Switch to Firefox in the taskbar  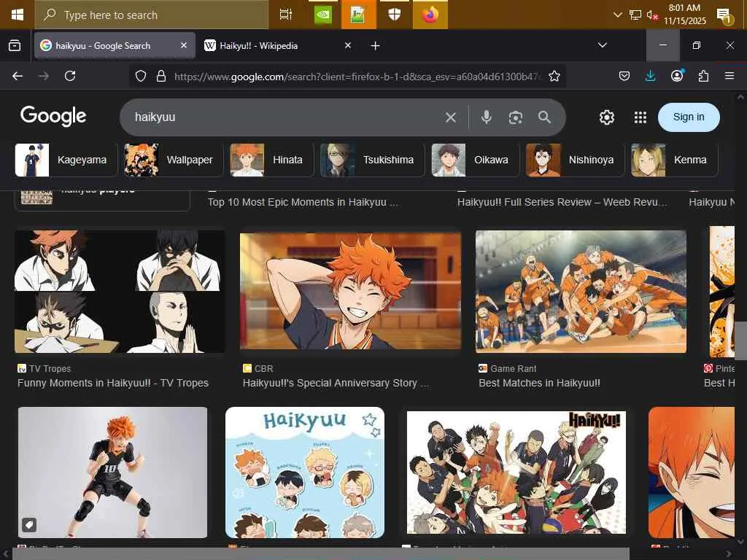pos(430,15)
